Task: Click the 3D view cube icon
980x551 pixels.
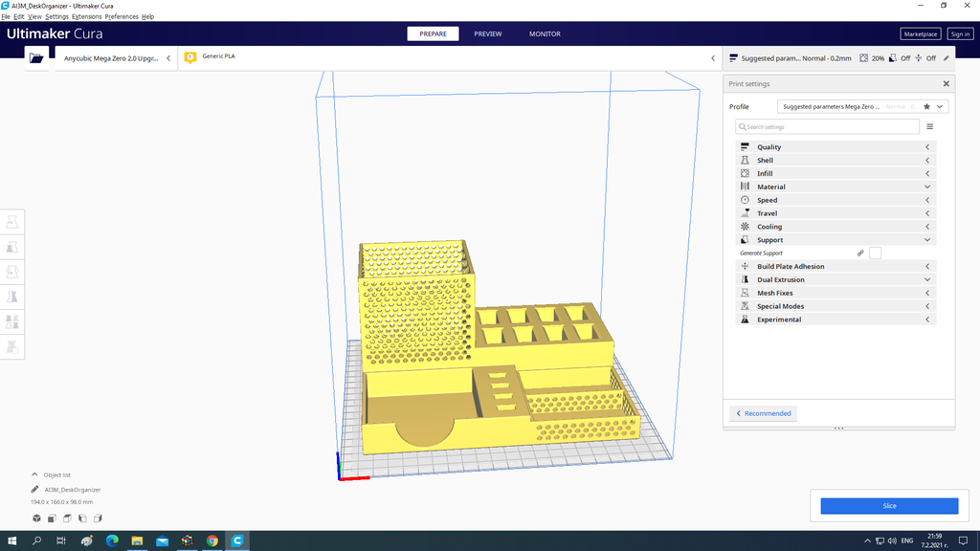Action: [36, 518]
